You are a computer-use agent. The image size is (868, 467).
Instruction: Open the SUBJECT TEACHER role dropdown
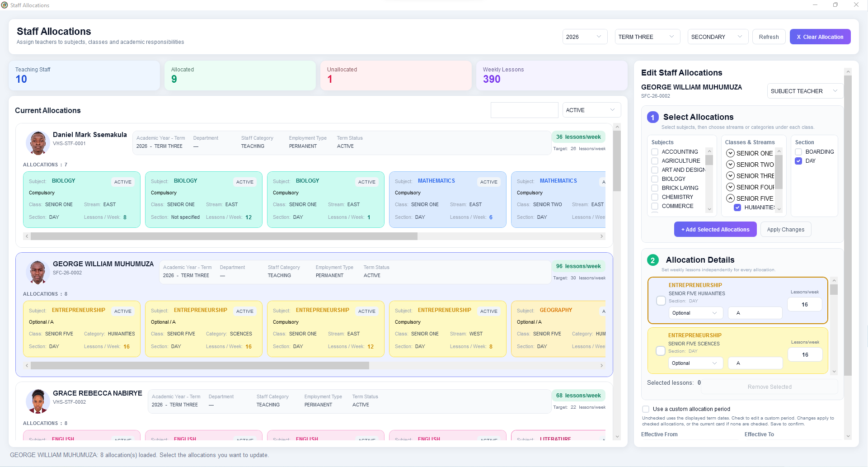[x=805, y=91]
